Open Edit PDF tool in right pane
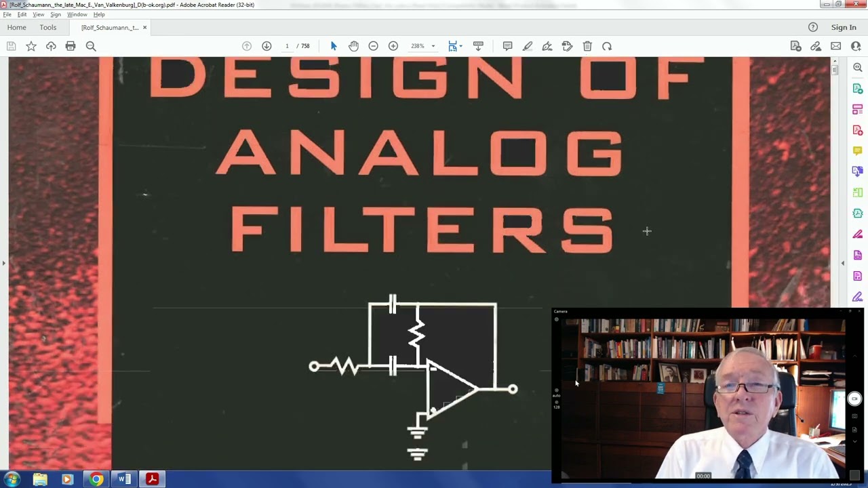The image size is (868, 488). (x=858, y=109)
